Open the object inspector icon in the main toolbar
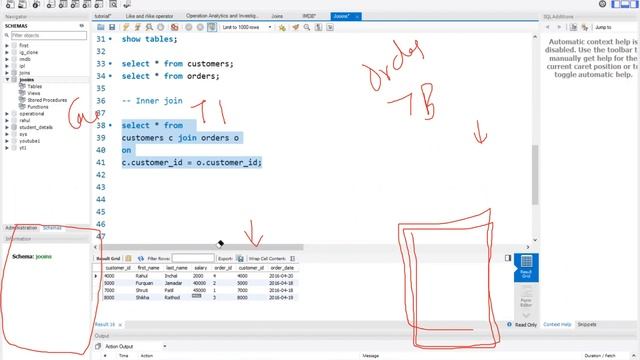 (36, 4)
